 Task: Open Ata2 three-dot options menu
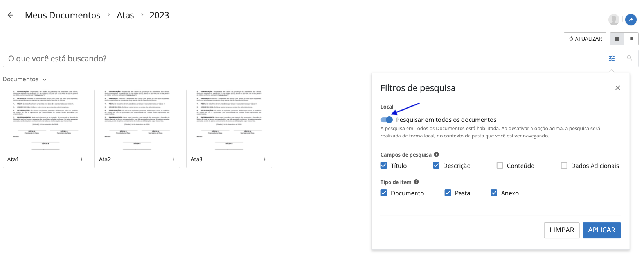(x=173, y=159)
